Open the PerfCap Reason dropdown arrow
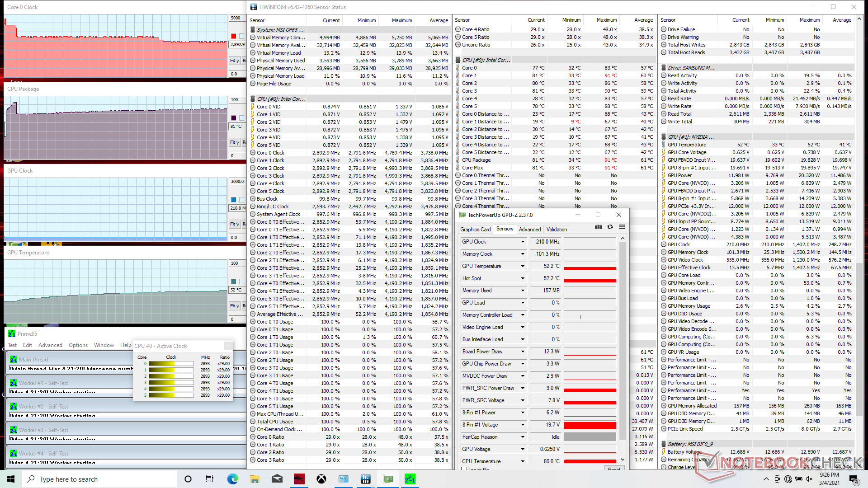The width and height of the screenshot is (868, 488). (x=523, y=437)
